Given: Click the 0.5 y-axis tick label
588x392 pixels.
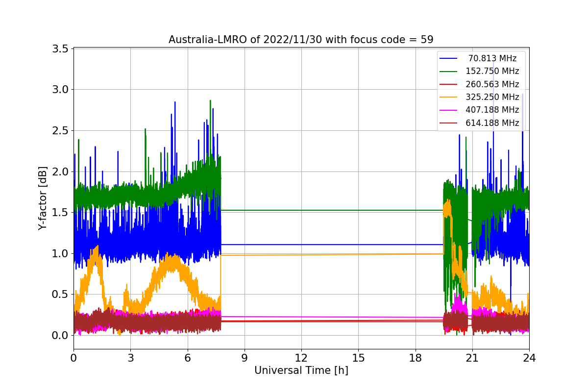Looking at the screenshot, I should [x=59, y=294].
